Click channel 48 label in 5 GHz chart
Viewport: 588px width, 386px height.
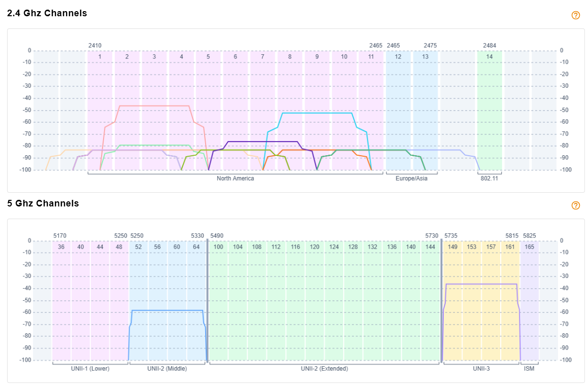tap(119, 247)
